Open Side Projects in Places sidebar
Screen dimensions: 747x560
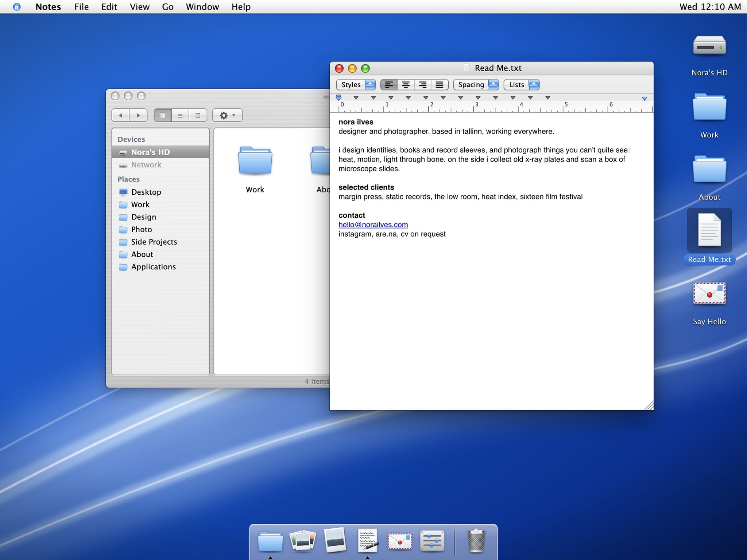pyautogui.click(x=160, y=242)
